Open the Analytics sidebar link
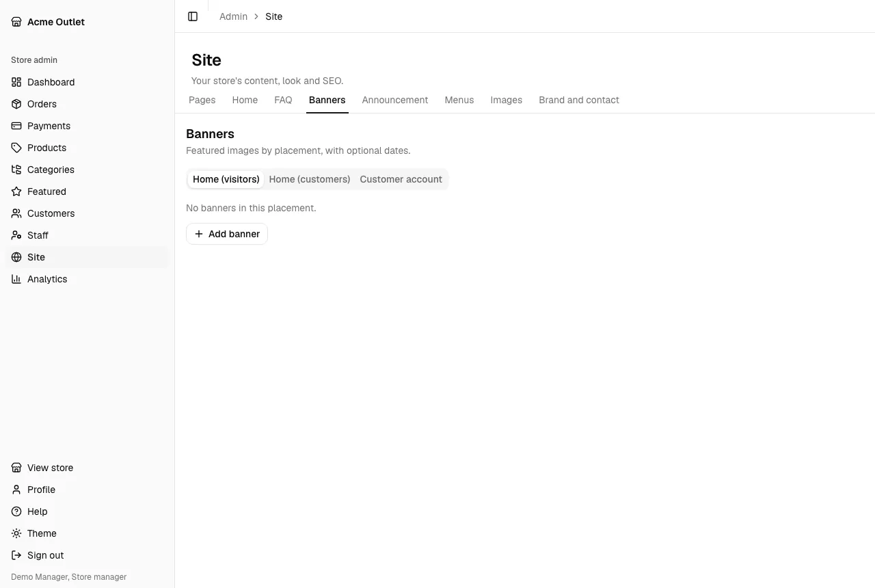This screenshot has height=588, width=875. pyautogui.click(x=87, y=279)
